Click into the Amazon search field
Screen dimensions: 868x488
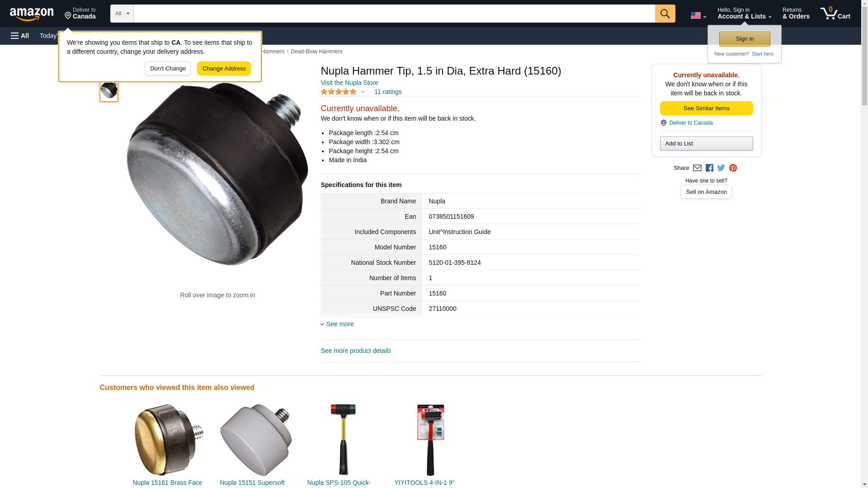(394, 14)
